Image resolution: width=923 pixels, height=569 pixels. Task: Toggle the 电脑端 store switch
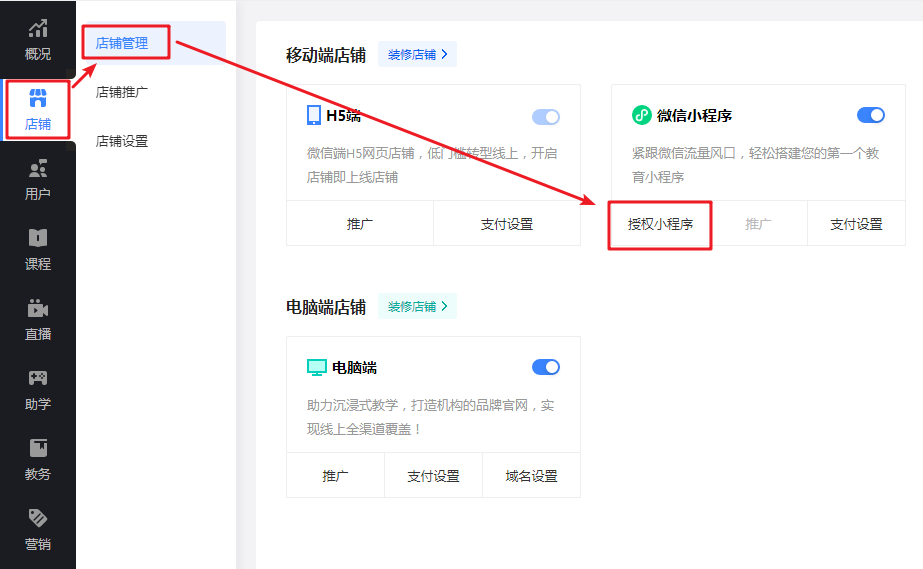tap(546, 367)
